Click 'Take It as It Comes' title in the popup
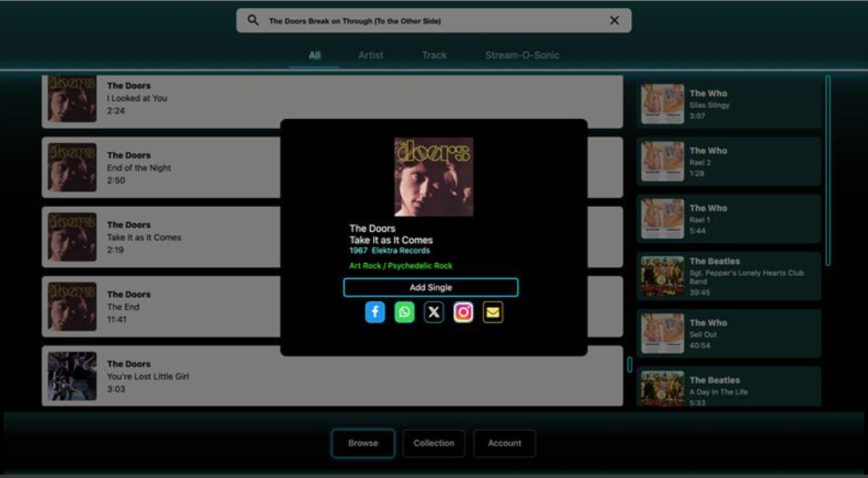The width and height of the screenshot is (868, 478). point(391,240)
